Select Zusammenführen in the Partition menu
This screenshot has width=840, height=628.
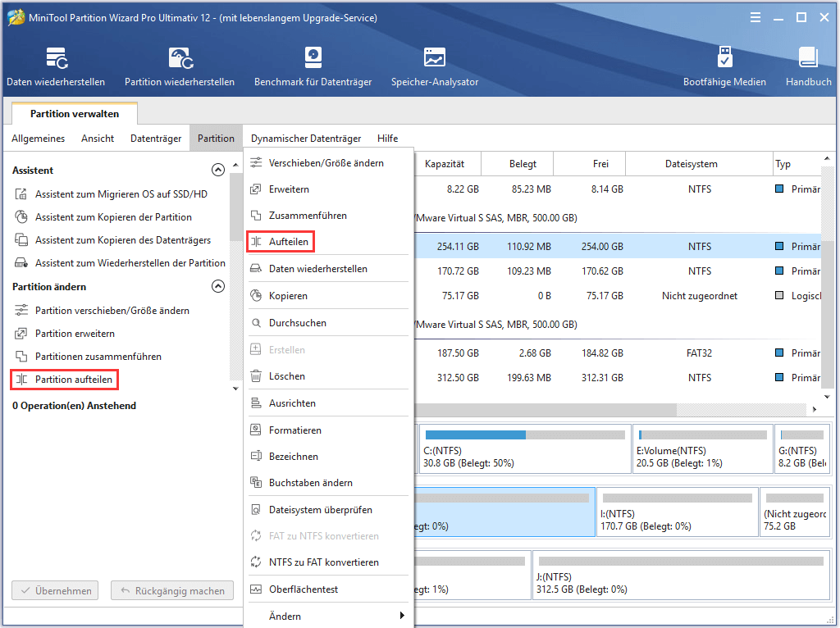[x=328, y=216]
